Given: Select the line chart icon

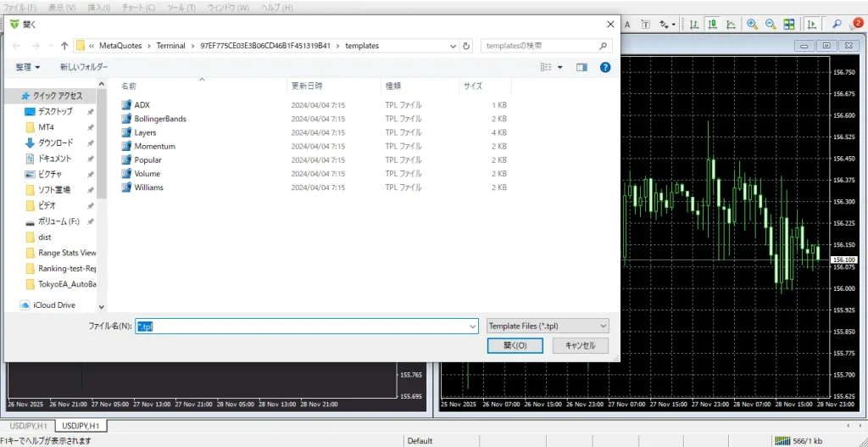Looking at the screenshot, I should 731,25.
